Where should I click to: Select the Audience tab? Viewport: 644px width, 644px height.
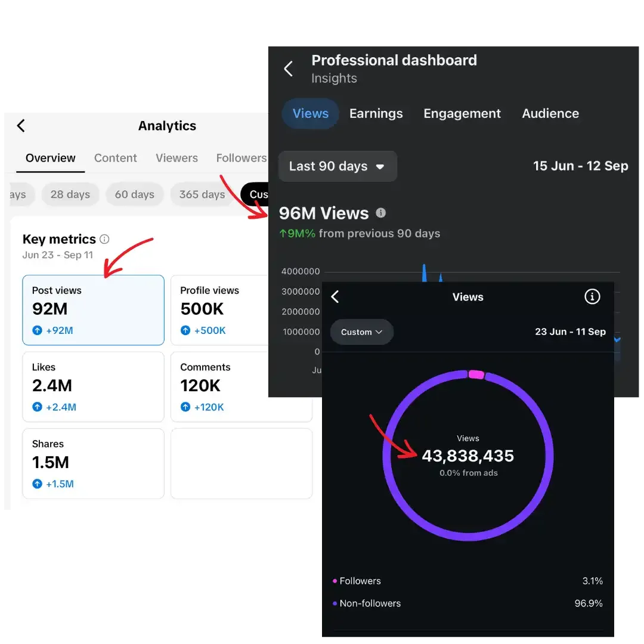tap(550, 113)
